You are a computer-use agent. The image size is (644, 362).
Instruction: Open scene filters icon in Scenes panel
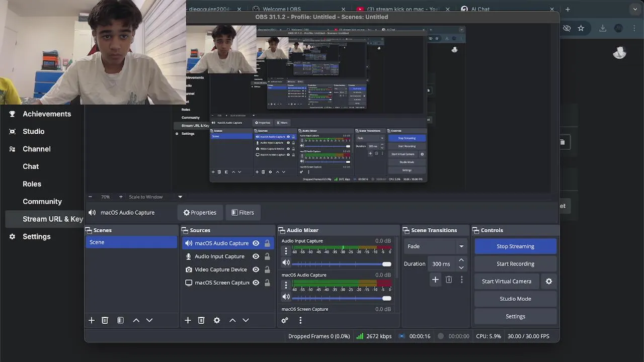click(x=120, y=320)
